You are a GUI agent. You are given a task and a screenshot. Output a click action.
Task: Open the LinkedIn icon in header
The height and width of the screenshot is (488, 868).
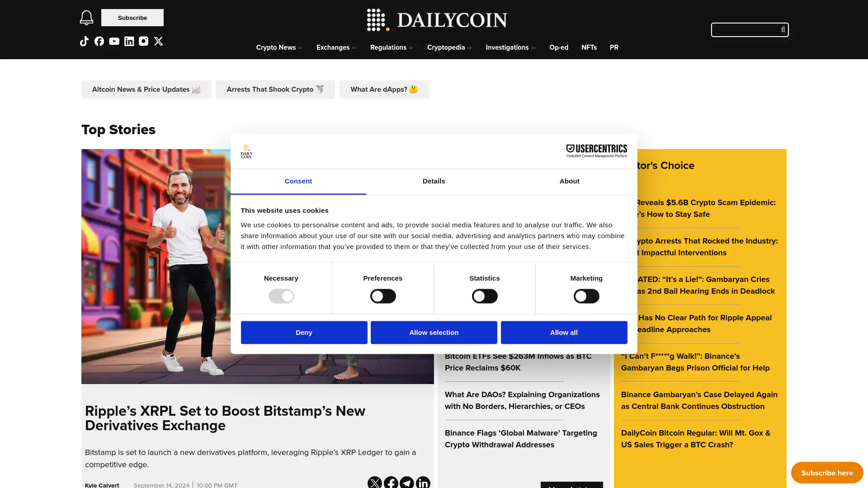[129, 41]
